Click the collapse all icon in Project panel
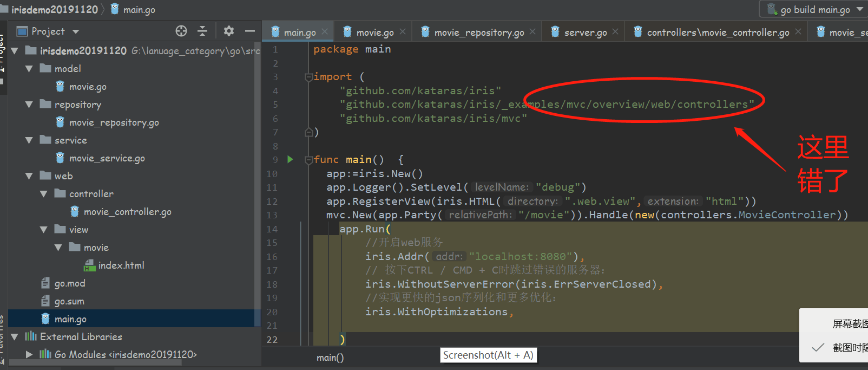This screenshot has width=868, height=370. pos(202,31)
